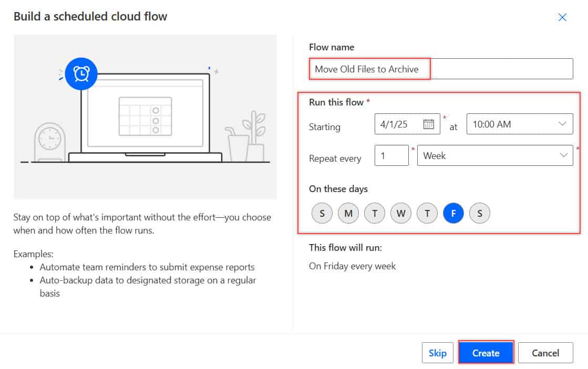Click the Cancel button
588x369 pixels.
pyautogui.click(x=545, y=353)
